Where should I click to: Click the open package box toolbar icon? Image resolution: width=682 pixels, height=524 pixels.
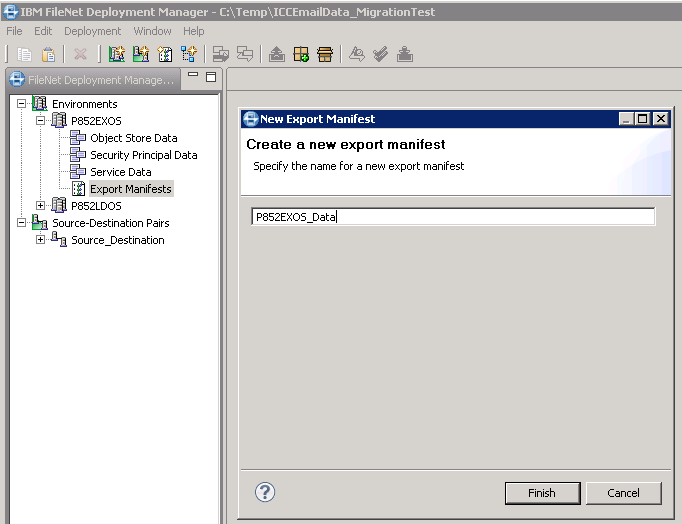(325, 54)
